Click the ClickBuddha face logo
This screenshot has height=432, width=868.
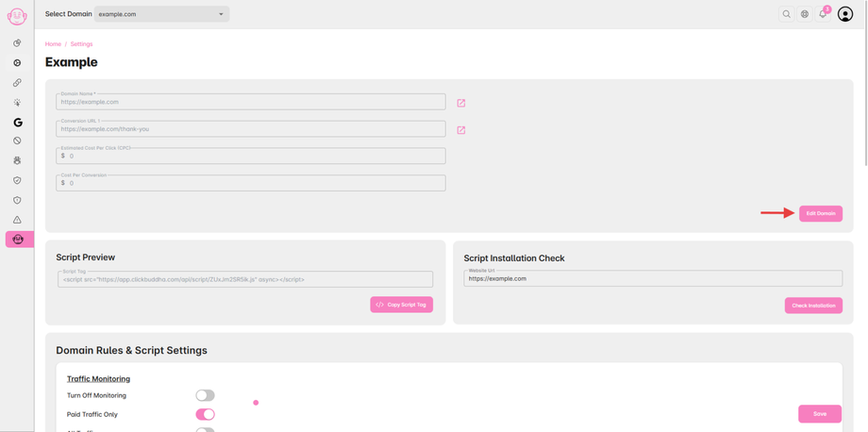click(x=17, y=16)
